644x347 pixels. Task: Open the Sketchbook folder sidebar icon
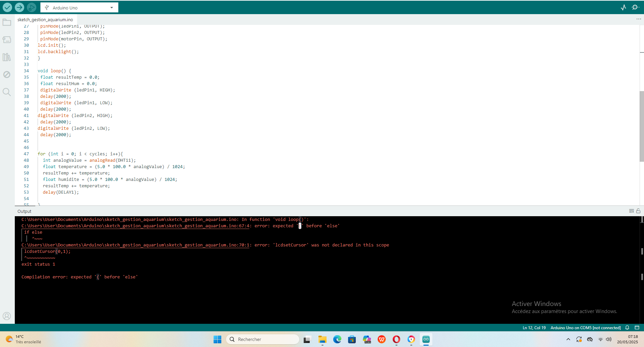point(7,23)
